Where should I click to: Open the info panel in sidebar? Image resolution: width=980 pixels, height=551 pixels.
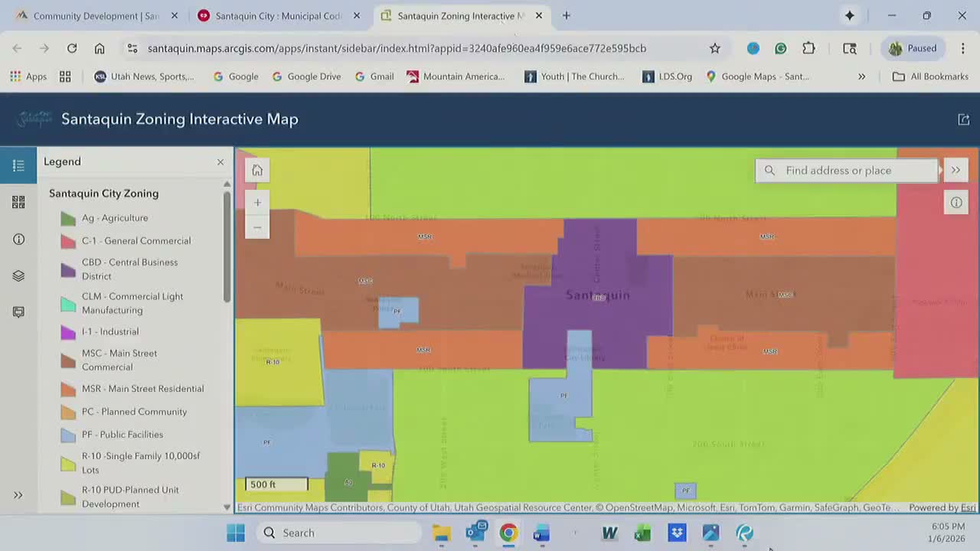pos(18,240)
